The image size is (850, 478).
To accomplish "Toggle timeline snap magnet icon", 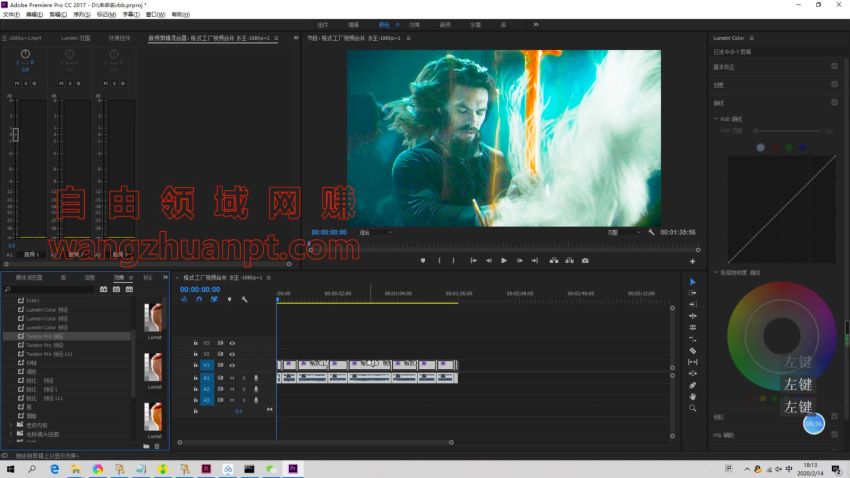I will (199, 299).
